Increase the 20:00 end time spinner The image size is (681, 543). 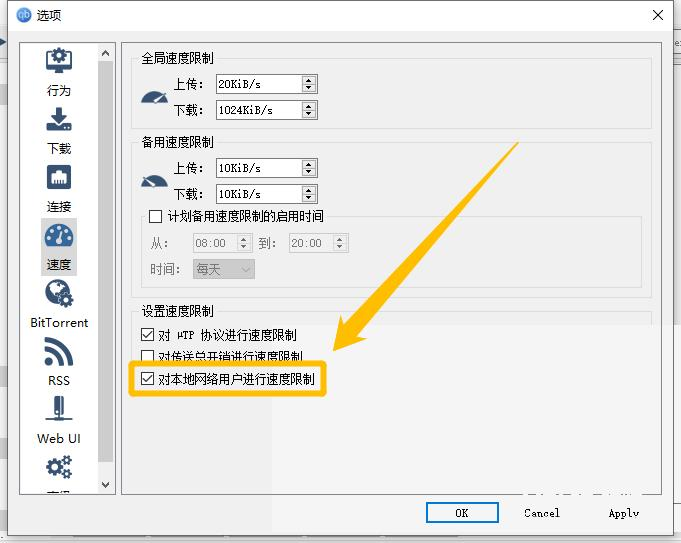coord(340,238)
